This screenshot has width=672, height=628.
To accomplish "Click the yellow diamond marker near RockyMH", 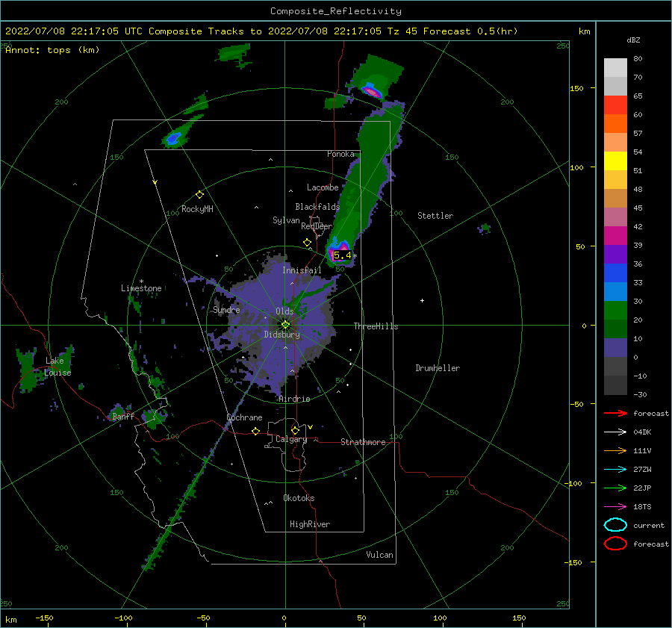I will (199, 195).
